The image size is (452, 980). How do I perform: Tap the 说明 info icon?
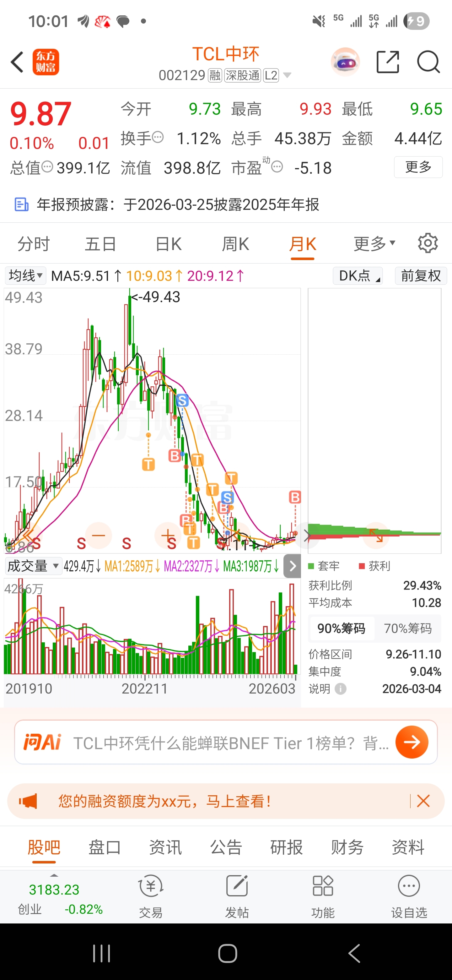coord(341,689)
